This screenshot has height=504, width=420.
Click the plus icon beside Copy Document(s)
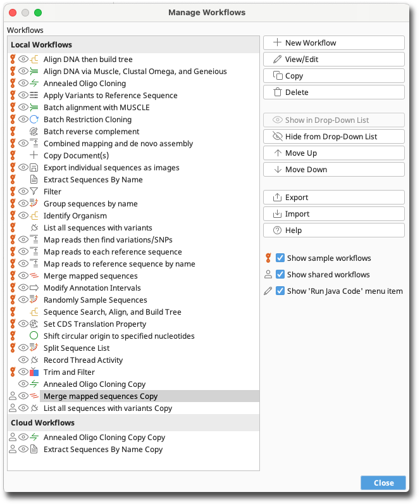[x=34, y=156]
